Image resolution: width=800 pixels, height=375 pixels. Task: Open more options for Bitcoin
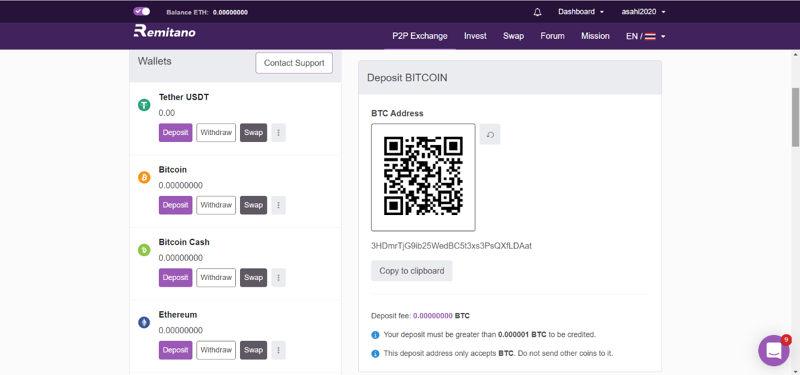(279, 205)
